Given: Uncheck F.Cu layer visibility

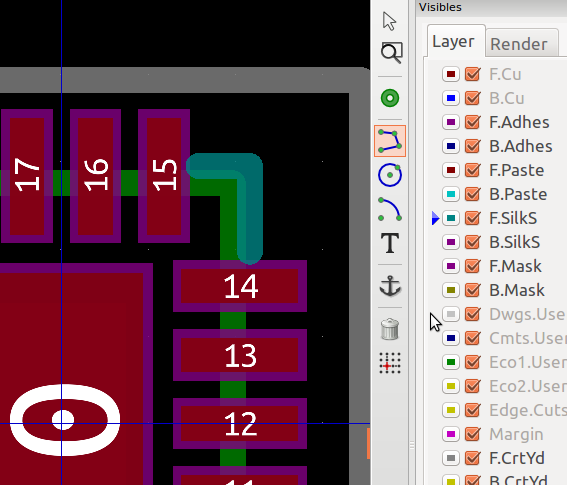Looking at the screenshot, I should (x=472, y=74).
